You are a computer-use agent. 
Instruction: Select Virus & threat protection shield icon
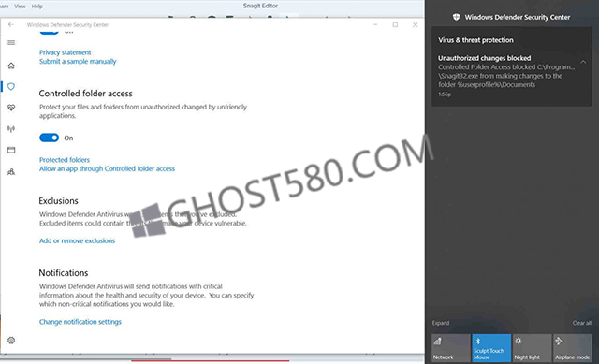tap(11, 87)
